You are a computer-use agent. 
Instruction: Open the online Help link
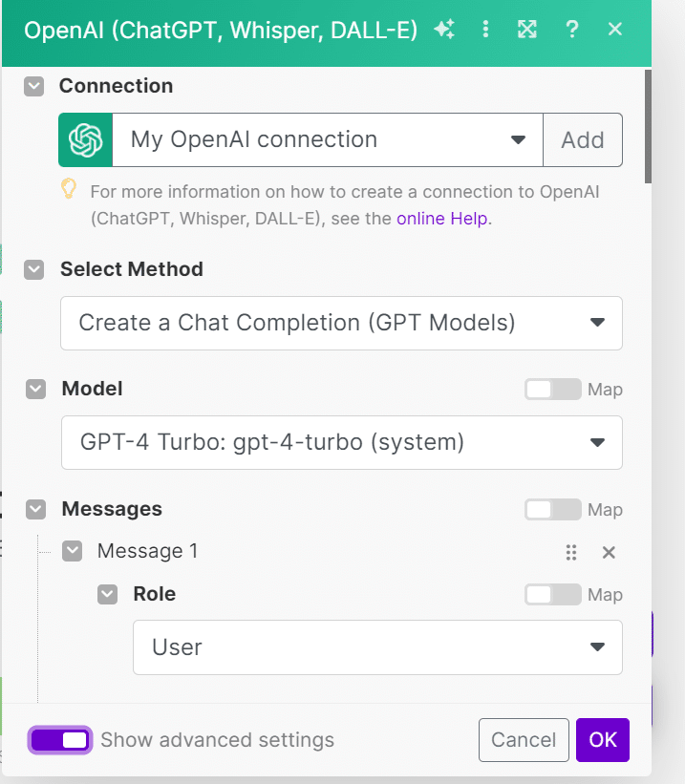[x=441, y=219]
